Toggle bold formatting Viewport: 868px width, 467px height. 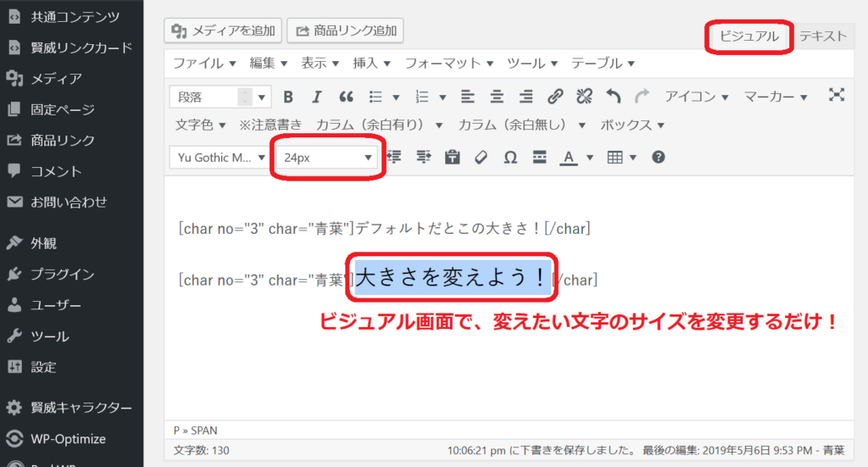(288, 97)
